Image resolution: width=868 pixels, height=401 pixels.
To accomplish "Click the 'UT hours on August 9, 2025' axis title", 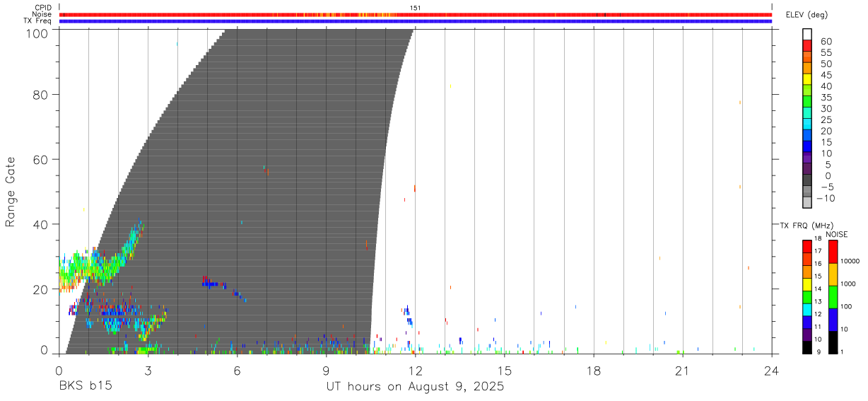I will click(x=415, y=387).
